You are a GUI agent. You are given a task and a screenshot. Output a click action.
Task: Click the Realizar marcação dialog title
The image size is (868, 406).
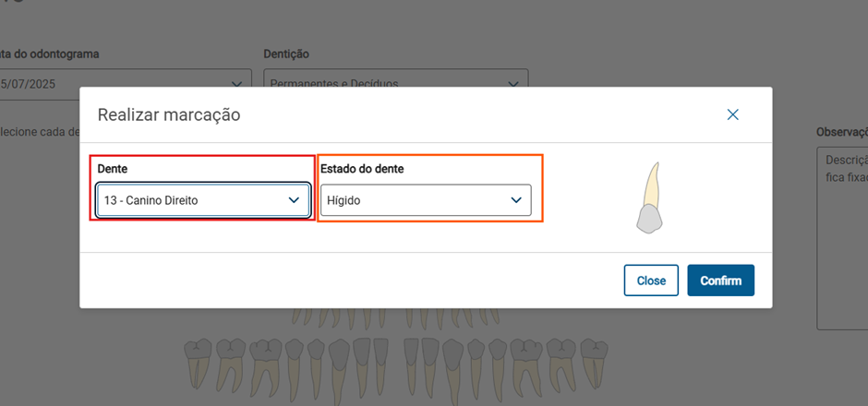pyautogui.click(x=169, y=115)
